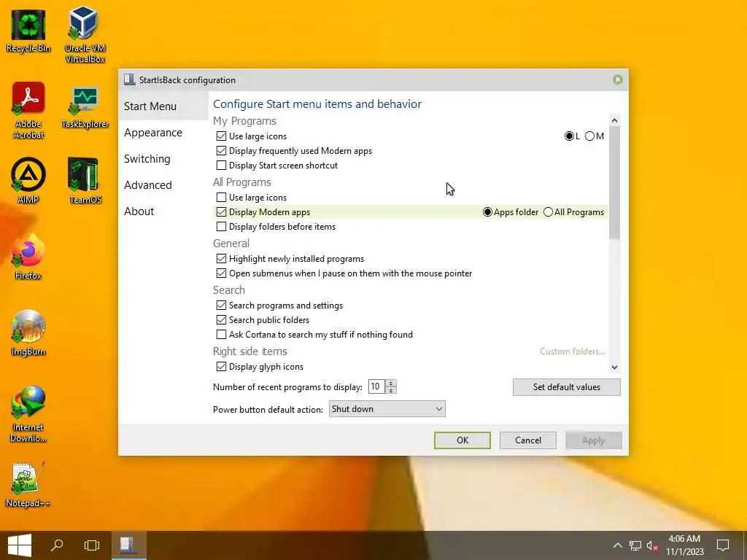The width and height of the screenshot is (747, 560).
Task: Open the notification center icon
Action: [723, 545]
